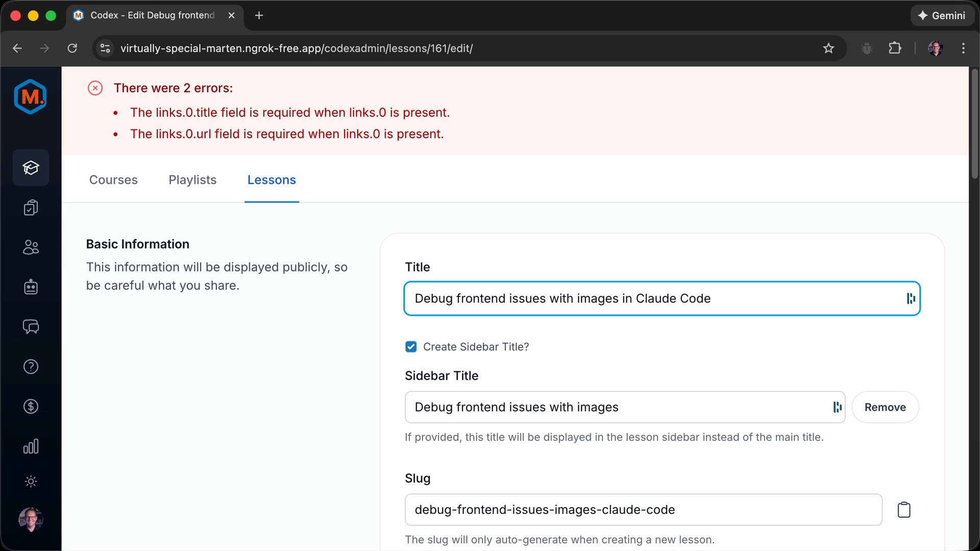
Task: Open the Courses section via graduation cap icon
Action: tap(31, 167)
